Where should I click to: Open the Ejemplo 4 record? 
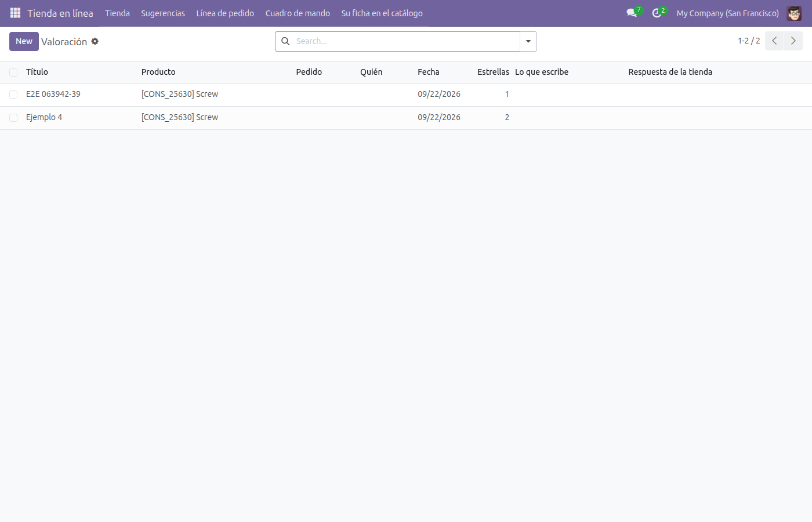pyautogui.click(x=44, y=117)
